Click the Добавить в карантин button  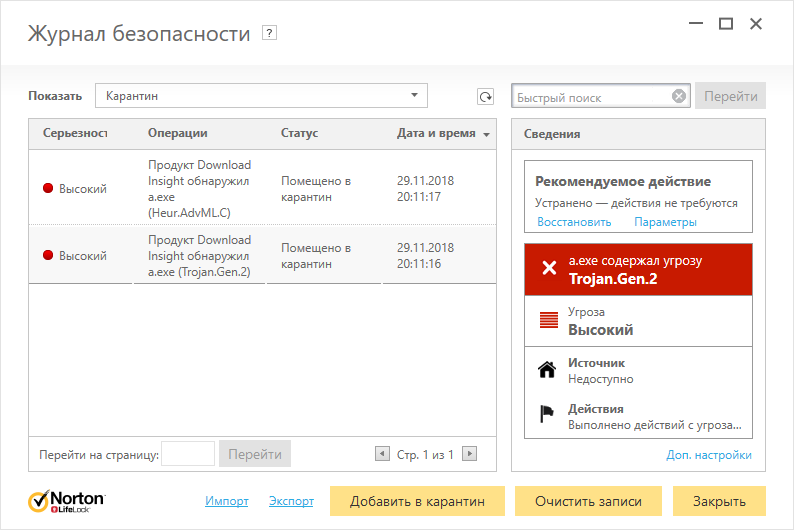pyautogui.click(x=417, y=501)
